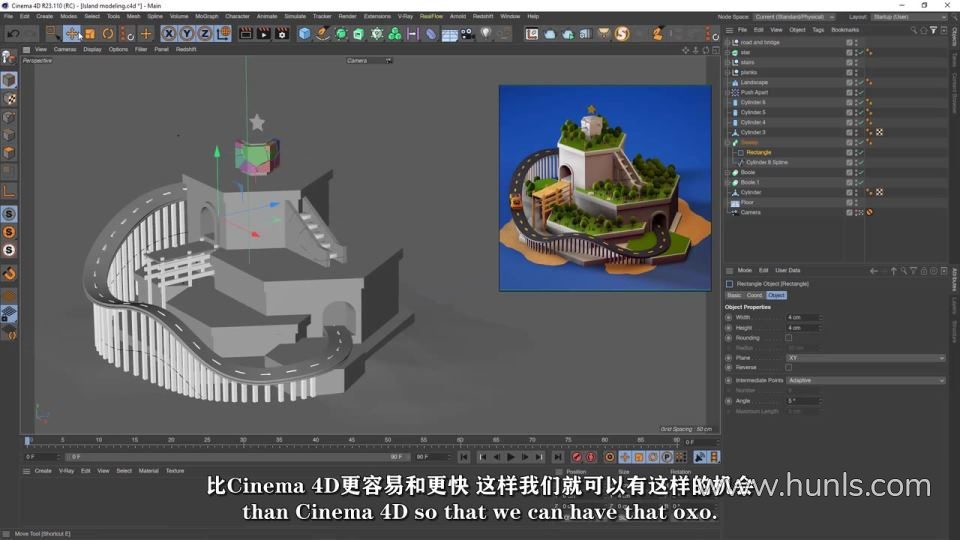Click the Coordinate System icon
Screen dimensions: 960x540
tap(223, 34)
